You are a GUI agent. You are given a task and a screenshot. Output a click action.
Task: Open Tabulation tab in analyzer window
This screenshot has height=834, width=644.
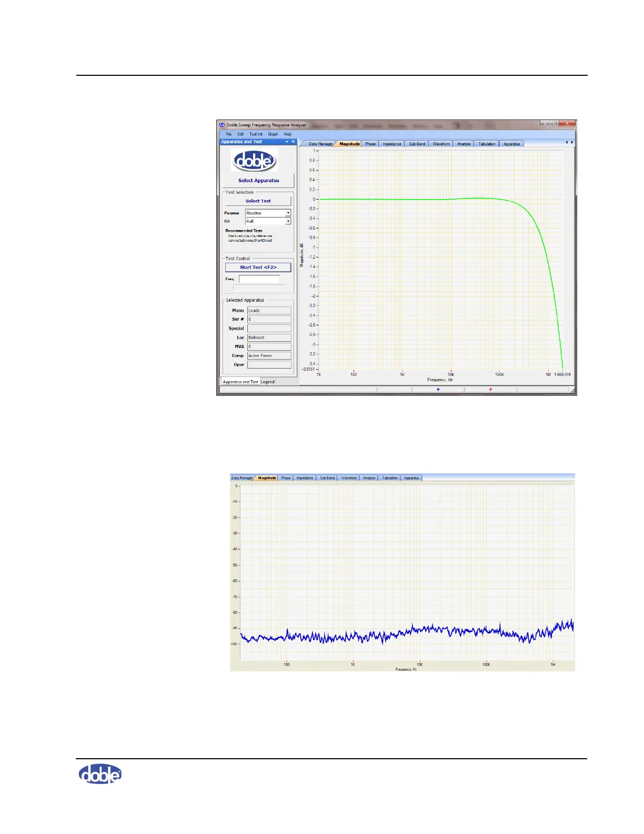tap(487, 144)
